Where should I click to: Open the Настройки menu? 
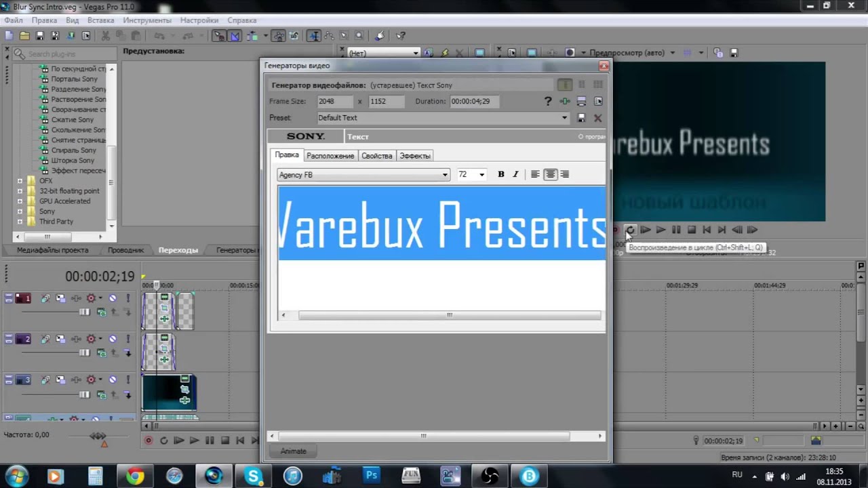(199, 20)
